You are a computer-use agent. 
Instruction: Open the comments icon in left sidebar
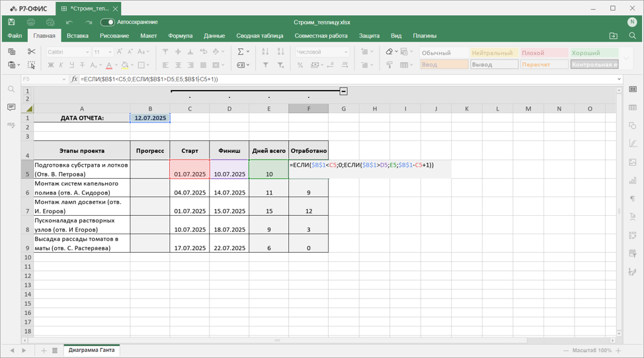11,107
